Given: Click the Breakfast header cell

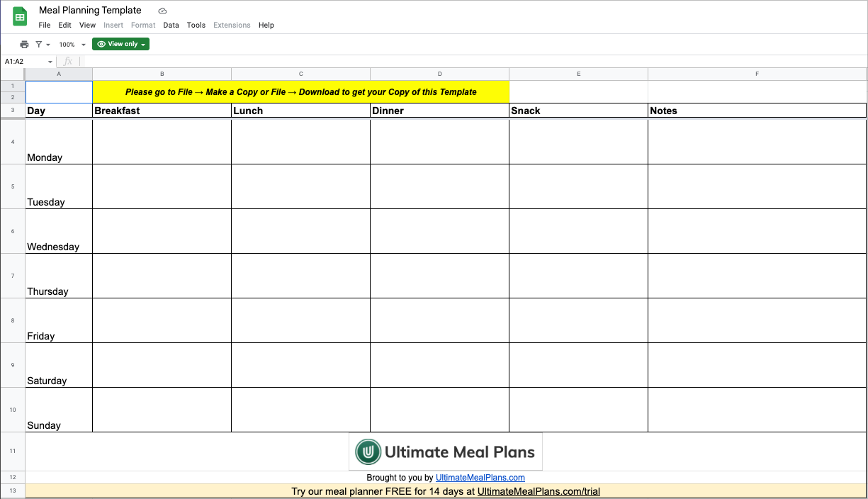Looking at the screenshot, I should 162,111.
